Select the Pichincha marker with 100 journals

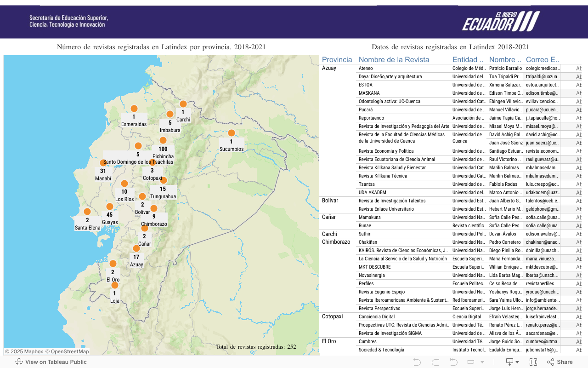click(163, 140)
